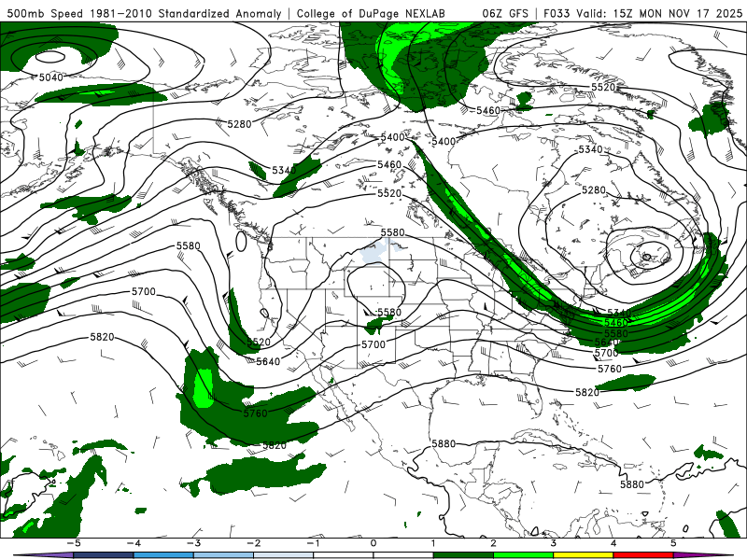
Task: Click the -5 legend label
Action: (x=73, y=543)
